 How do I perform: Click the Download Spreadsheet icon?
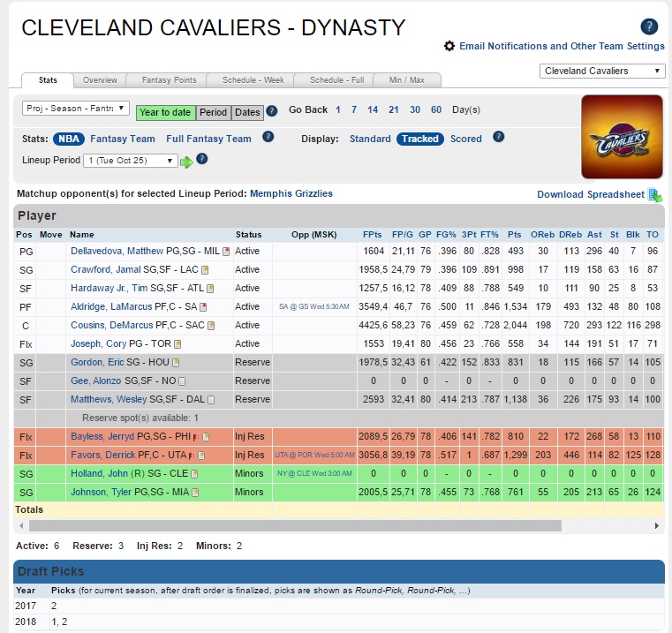pyautogui.click(x=655, y=195)
